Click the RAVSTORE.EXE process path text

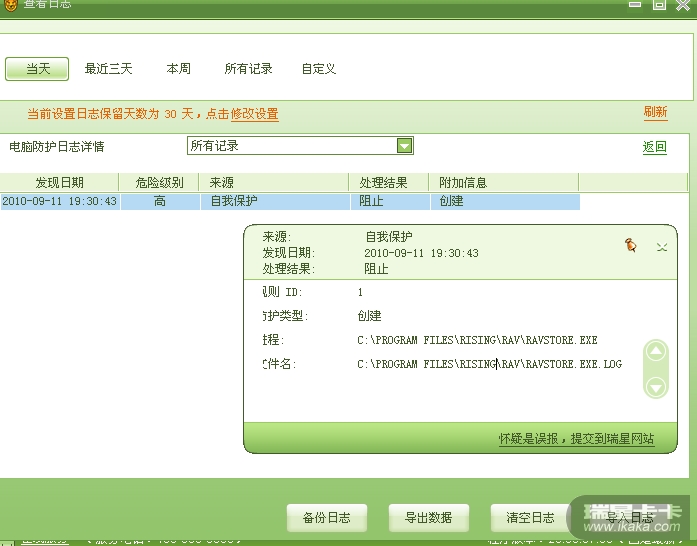(477, 340)
